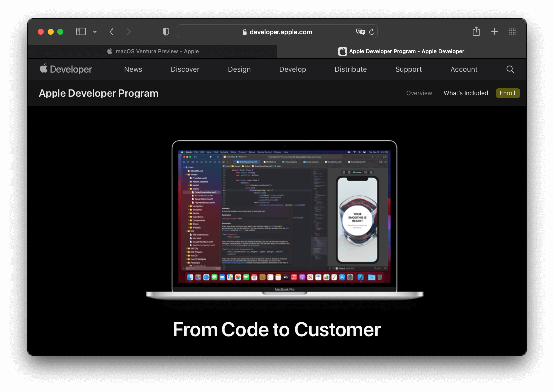The height and width of the screenshot is (392, 554).
Task: Navigate to Design in the nav bar
Action: click(239, 69)
